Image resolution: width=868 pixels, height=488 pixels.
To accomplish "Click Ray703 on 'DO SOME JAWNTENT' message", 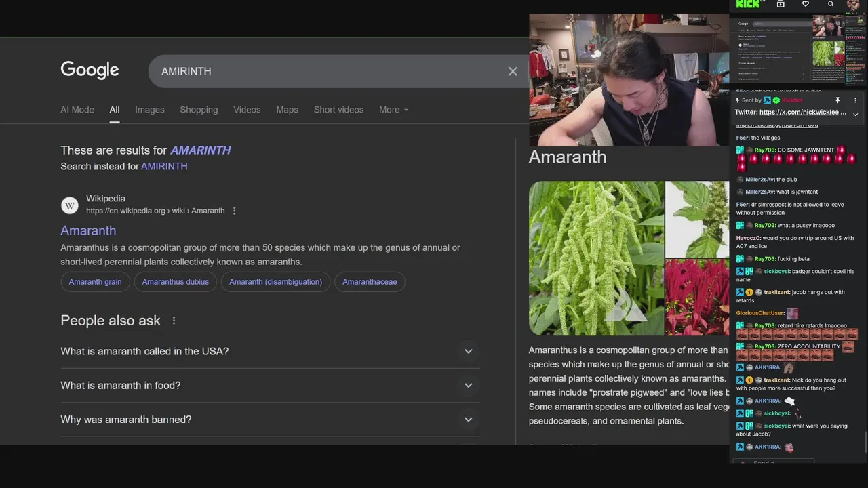I will click(765, 150).
